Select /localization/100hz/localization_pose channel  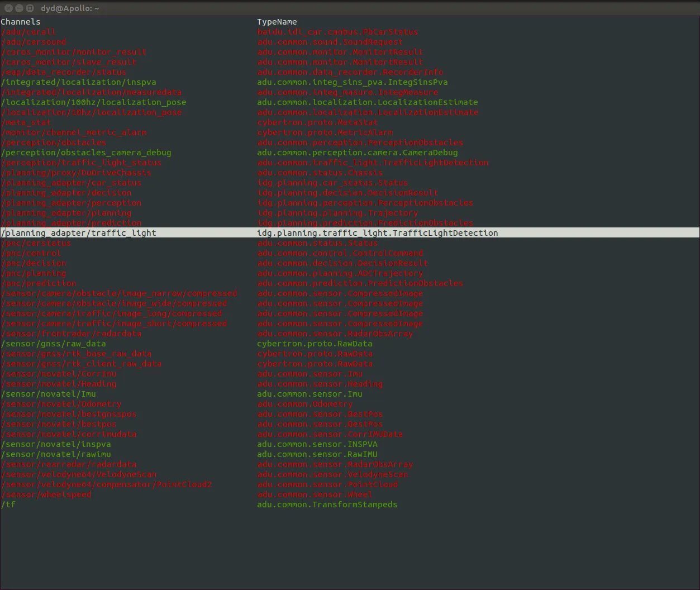point(94,102)
